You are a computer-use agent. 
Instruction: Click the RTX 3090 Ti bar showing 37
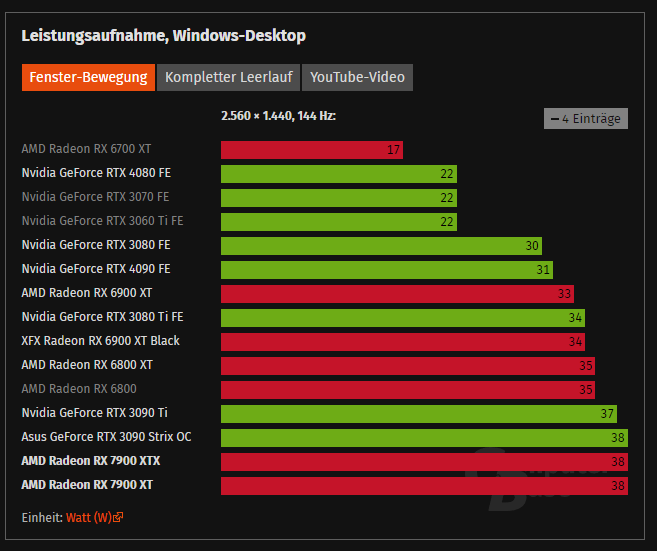coord(419,414)
